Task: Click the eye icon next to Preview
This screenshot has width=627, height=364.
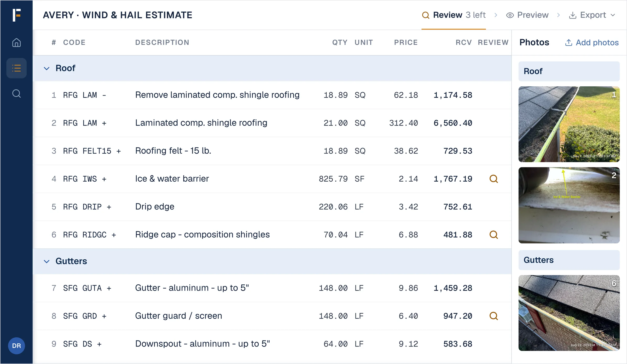Action: (510, 15)
